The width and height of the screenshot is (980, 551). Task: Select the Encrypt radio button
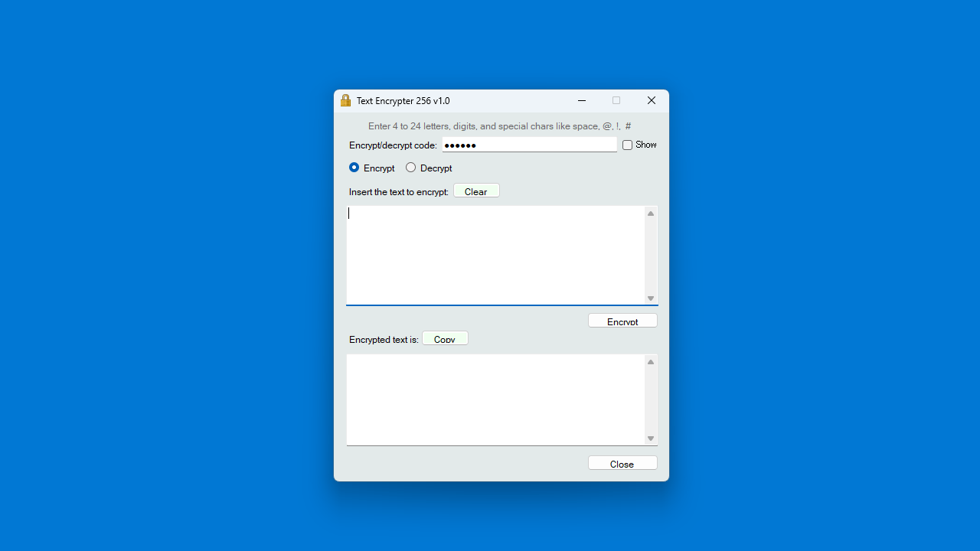(x=354, y=167)
